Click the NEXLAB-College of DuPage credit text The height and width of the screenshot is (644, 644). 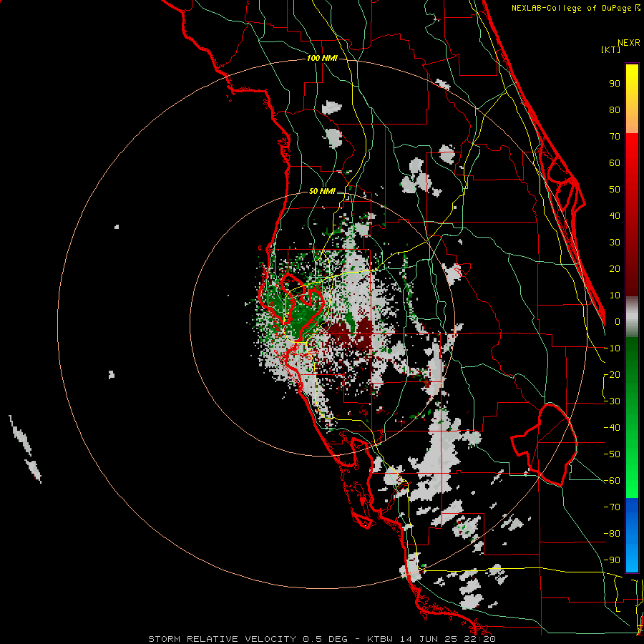coord(575,8)
